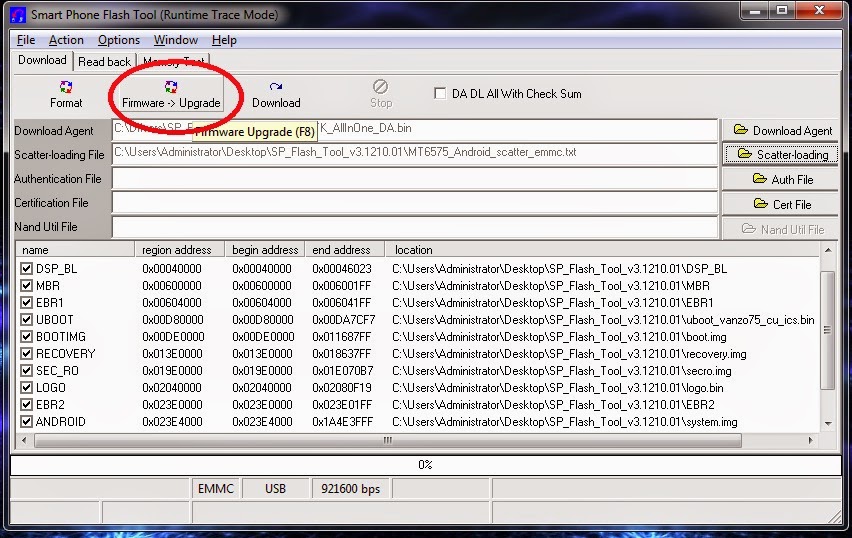
Task: Sort by the end address column header
Action: (x=345, y=250)
